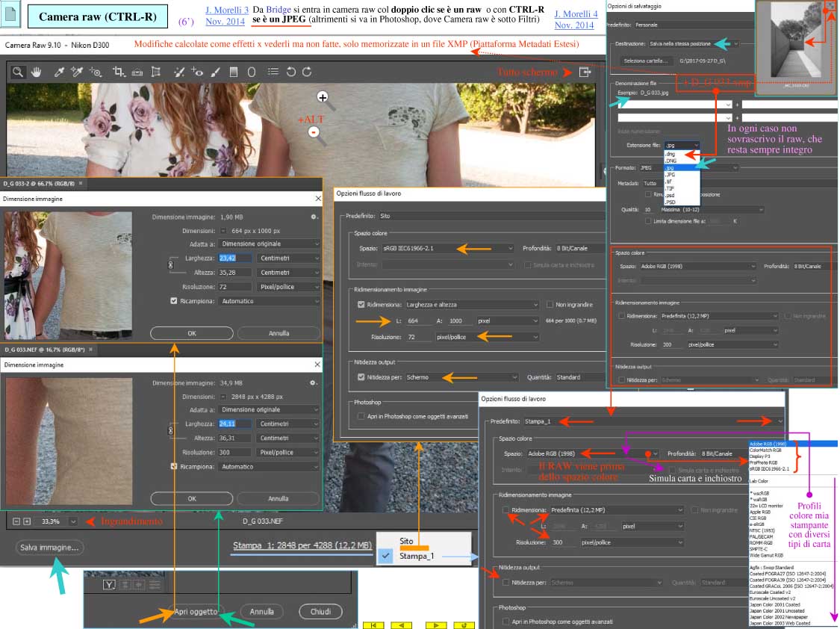The height and width of the screenshot is (629, 840).
Task: Select the White Balance eyedropper tool
Action: [x=59, y=72]
